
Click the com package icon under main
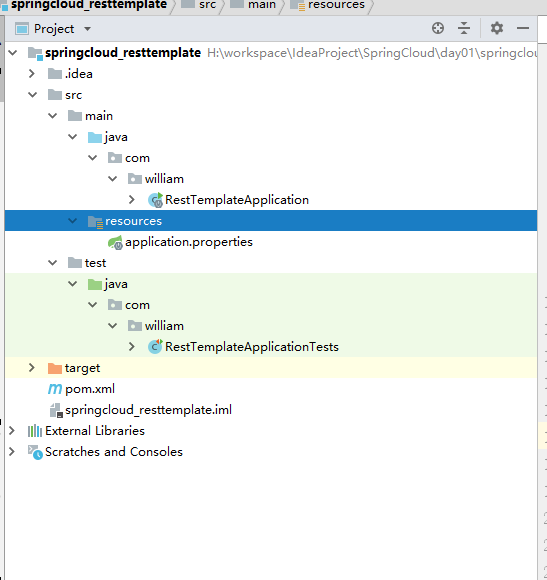pos(115,158)
